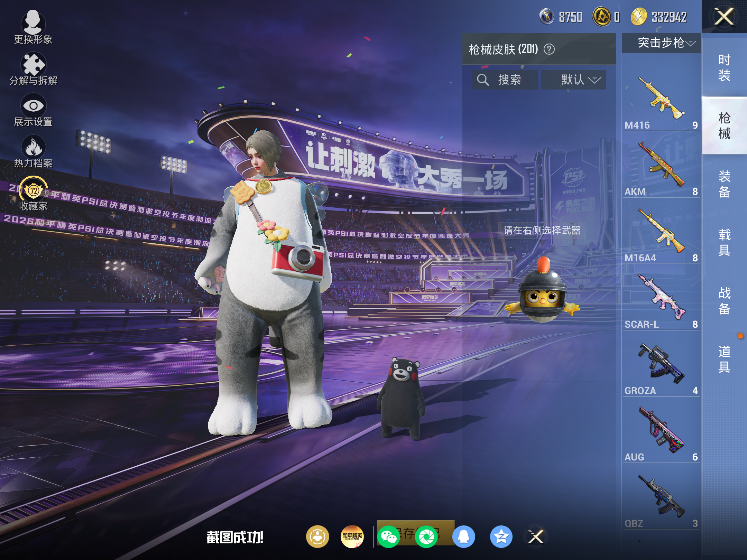The height and width of the screenshot is (560, 747).
Task: Click the floating chick helmet companion
Action: click(x=542, y=291)
